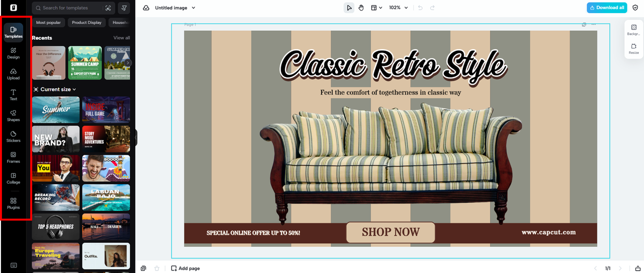Open the Stickers sidebar panel
This screenshot has width=644, height=273.
[14, 136]
